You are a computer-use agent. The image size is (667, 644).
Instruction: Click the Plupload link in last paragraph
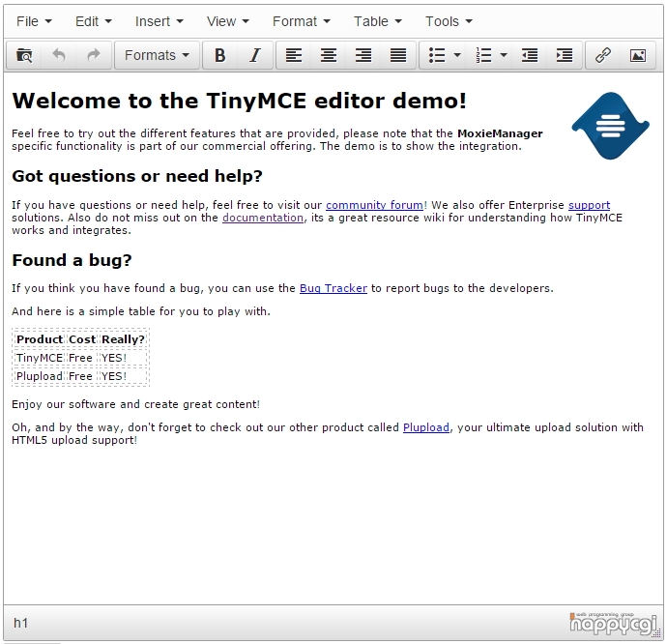[x=425, y=427]
